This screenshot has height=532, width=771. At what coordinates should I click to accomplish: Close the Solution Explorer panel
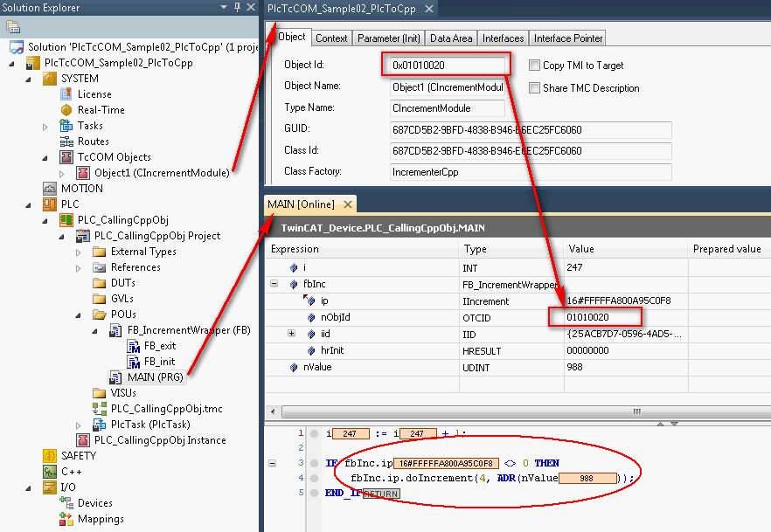tap(251, 7)
